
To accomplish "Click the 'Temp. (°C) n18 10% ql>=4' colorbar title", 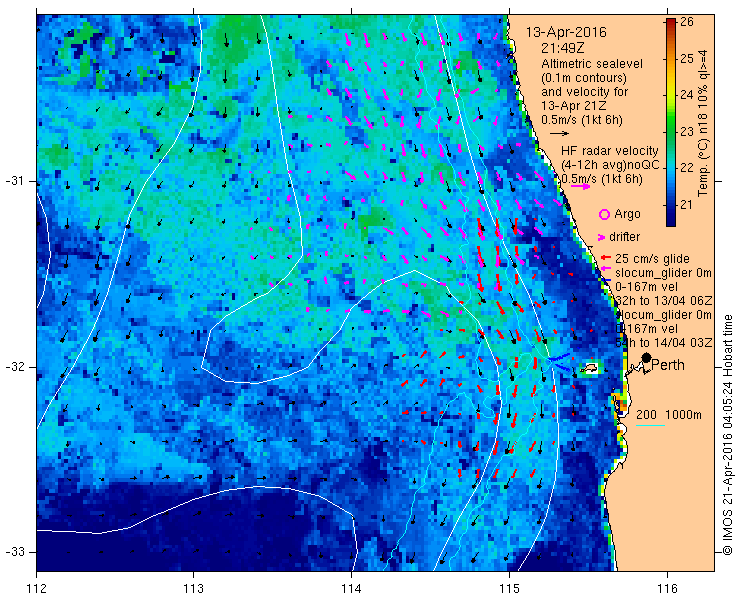I will point(704,122).
